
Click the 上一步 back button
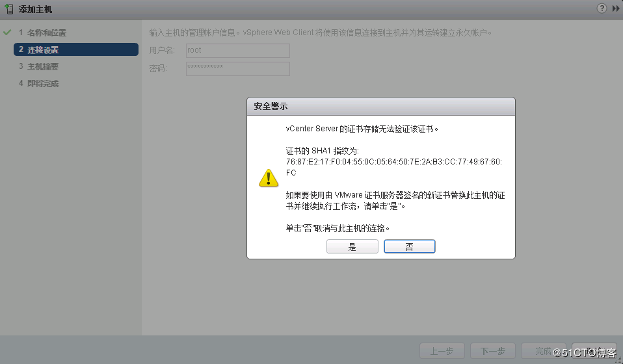tap(442, 351)
